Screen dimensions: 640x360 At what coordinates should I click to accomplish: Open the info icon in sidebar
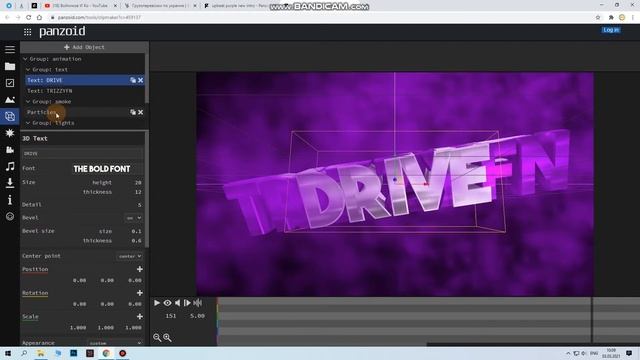tap(10, 200)
